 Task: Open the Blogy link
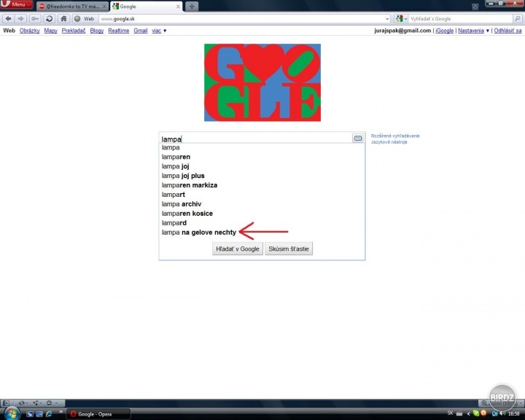[97, 31]
